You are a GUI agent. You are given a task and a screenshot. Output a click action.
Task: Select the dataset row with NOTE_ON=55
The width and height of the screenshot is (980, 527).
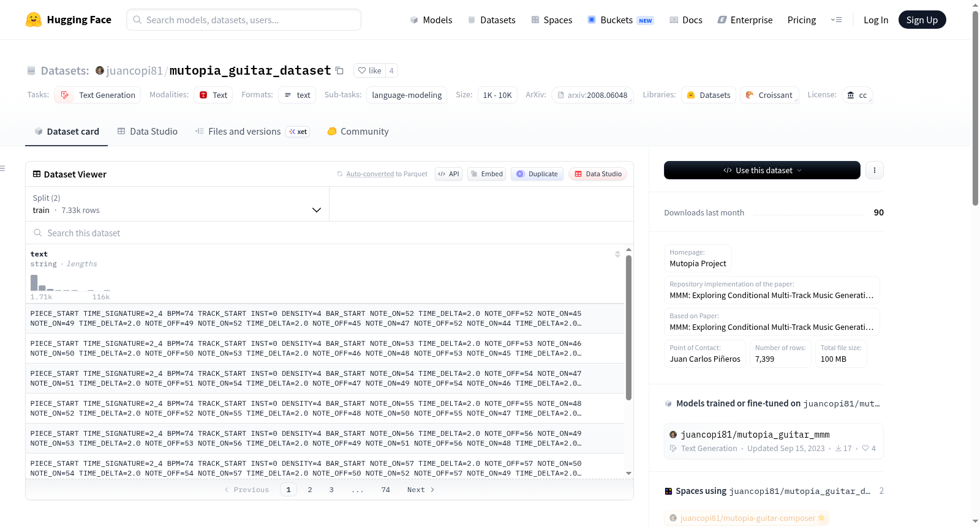tap(325, 408)
